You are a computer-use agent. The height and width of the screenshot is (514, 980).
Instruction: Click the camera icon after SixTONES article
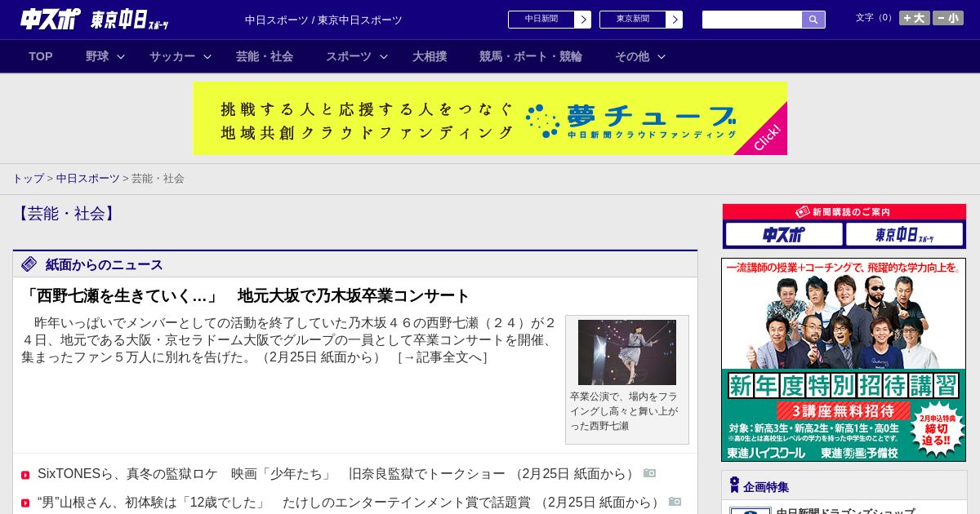[x=649, y=473]
